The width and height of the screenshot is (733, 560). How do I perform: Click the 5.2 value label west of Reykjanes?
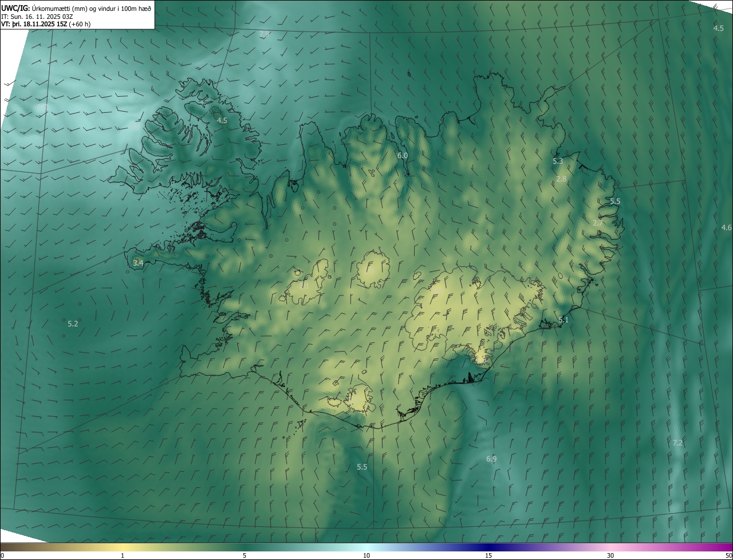coord(73,324)
